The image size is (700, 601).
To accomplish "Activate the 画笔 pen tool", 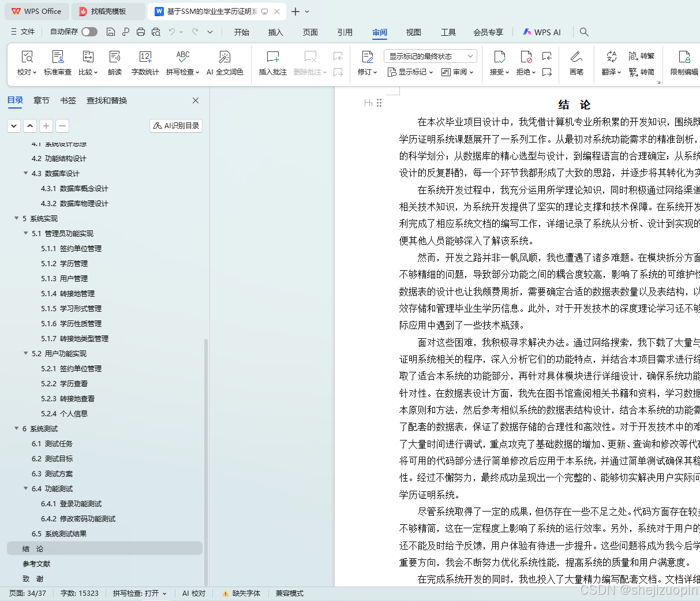I will click(576, 62).
